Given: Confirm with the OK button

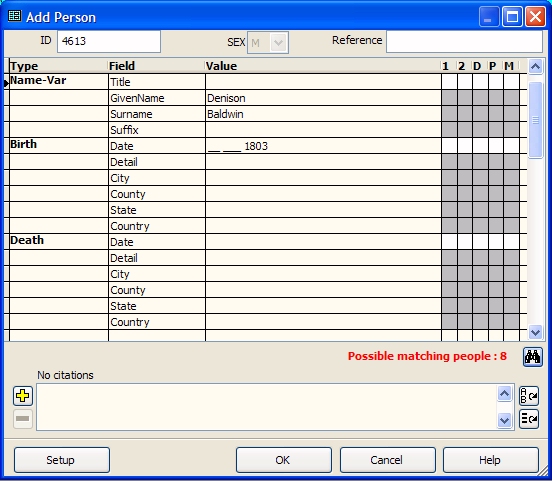Looking at the screenshot, I should click(284, 460).
